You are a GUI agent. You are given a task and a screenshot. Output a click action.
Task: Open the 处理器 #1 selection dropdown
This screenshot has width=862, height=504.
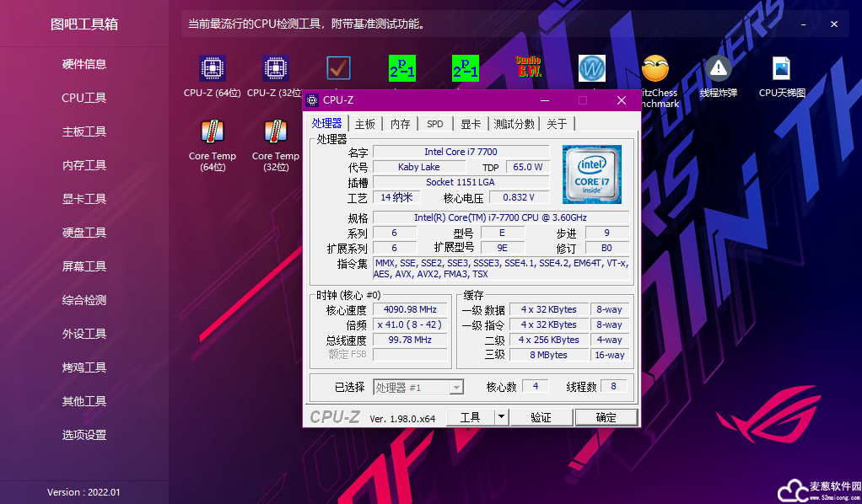tap(418, 388)
